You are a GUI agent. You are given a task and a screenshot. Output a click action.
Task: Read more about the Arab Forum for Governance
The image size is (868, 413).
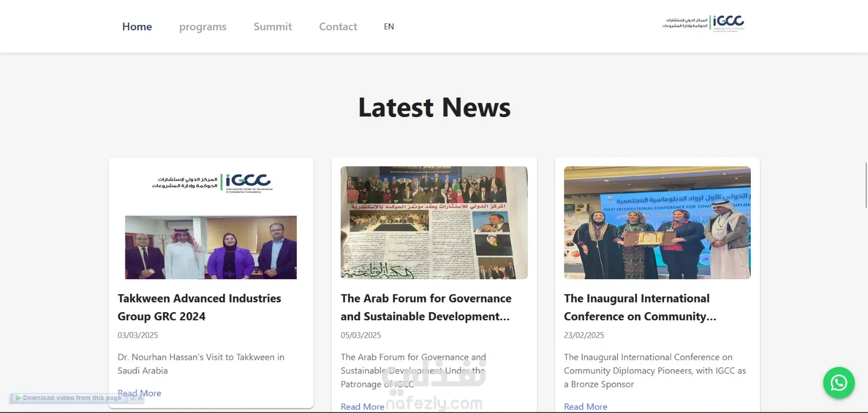point(362,406)
